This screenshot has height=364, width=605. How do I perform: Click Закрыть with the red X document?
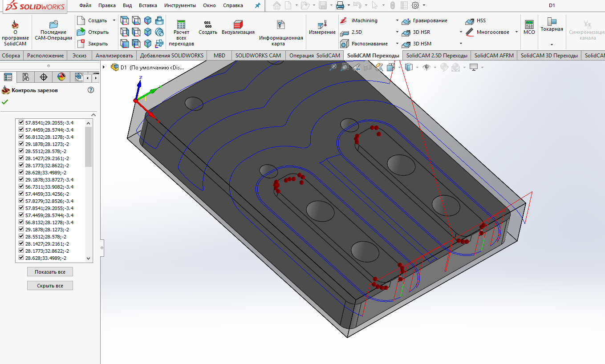[x=93, y=44]
